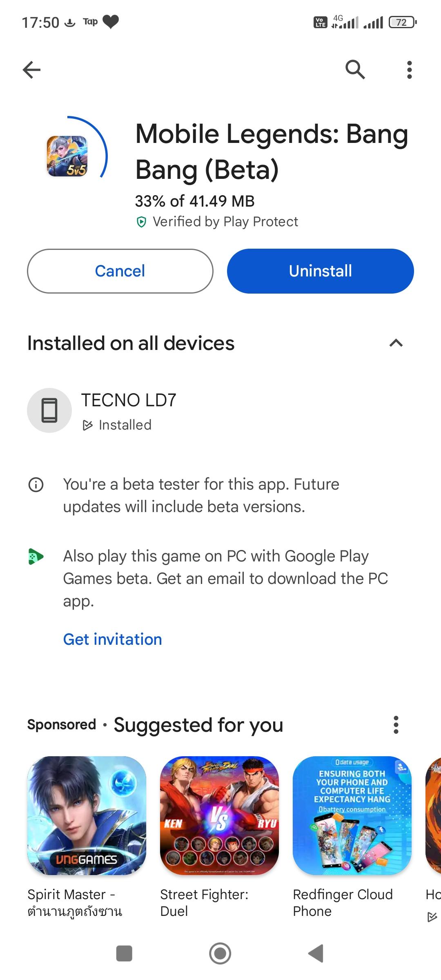Viewport: 441px width, 980px height.
Task: Open the Get invitation link
Action: 113,639
